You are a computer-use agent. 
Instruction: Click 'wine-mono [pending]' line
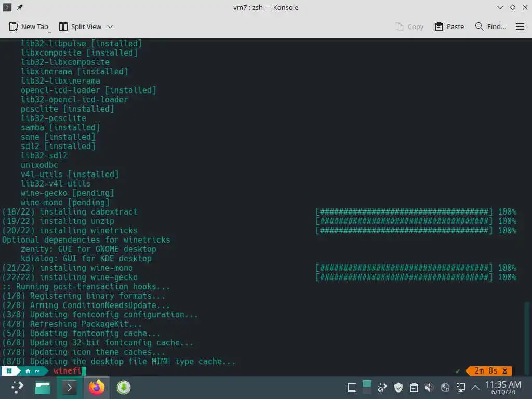(x=65, y=202)
